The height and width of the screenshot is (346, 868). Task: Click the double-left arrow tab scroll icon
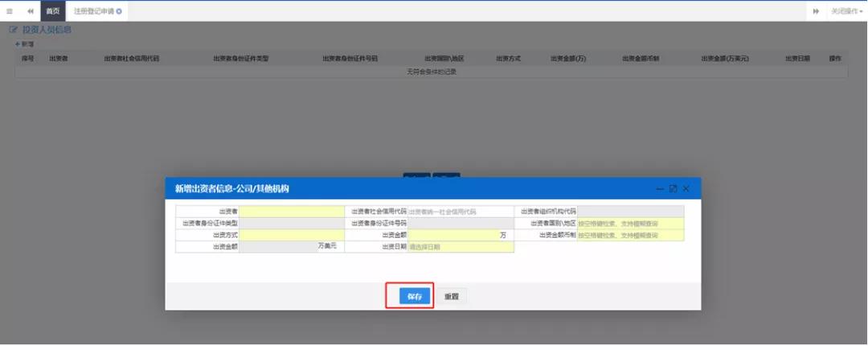tap(31, 11)
